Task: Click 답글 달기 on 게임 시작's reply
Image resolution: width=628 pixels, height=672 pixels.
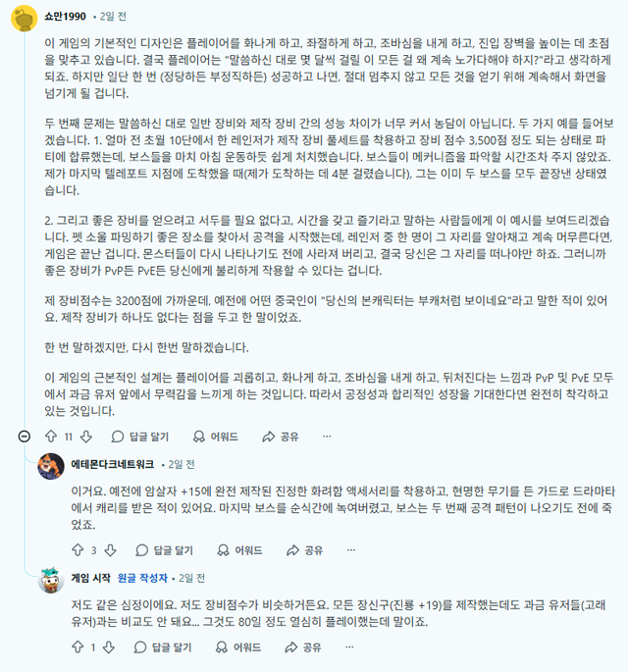Action: coord(163,647)
